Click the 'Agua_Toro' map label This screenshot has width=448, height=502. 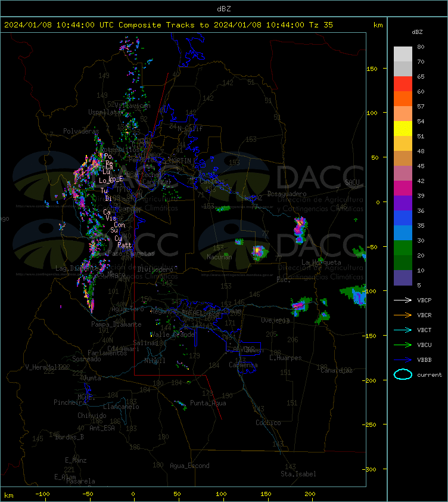tap(127, 309)
